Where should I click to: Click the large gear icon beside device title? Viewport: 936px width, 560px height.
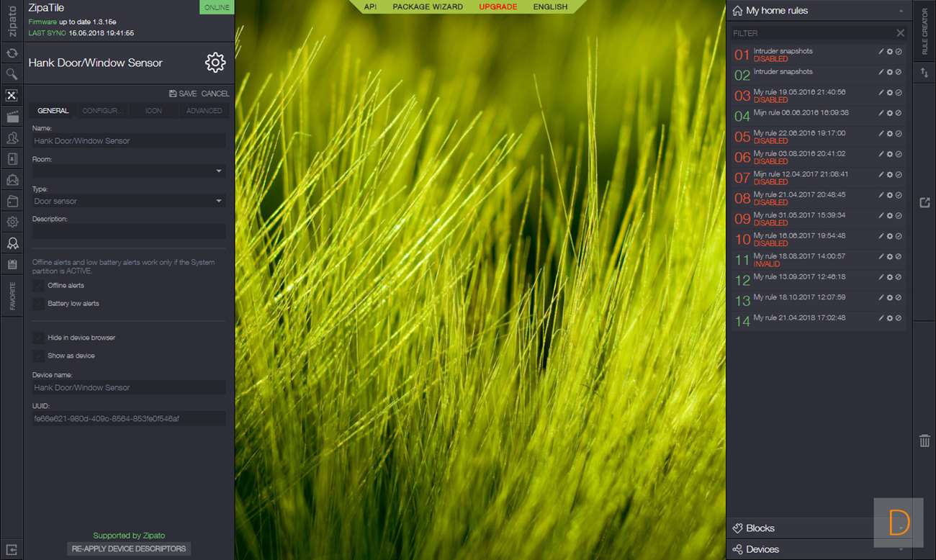pos(215,63)
